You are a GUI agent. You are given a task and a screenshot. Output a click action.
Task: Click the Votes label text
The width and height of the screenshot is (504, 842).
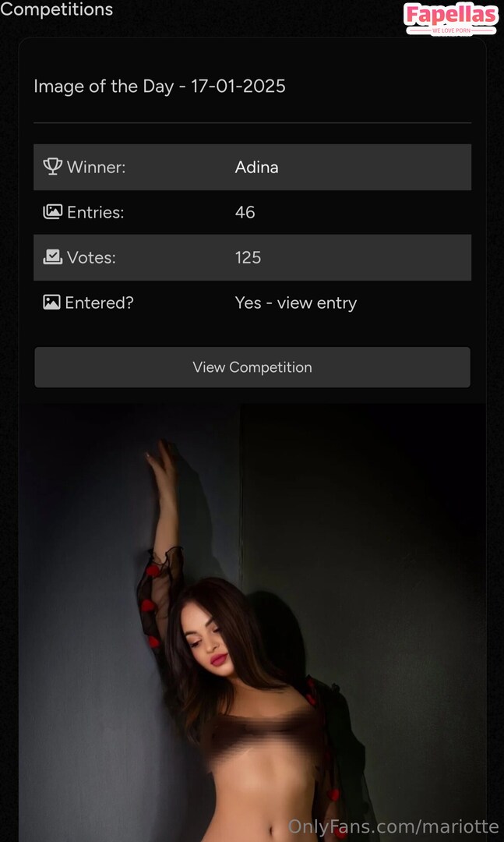pyautogui.click(x=91, y=257)
